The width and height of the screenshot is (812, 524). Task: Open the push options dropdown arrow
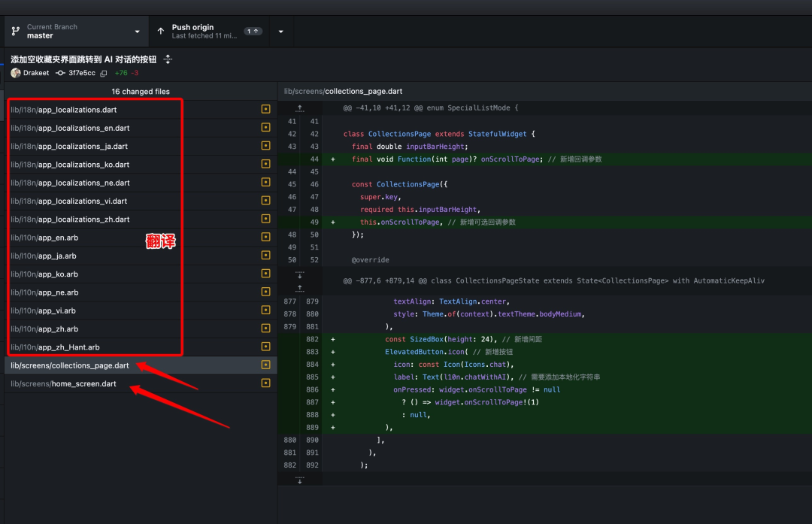point(280,32)
